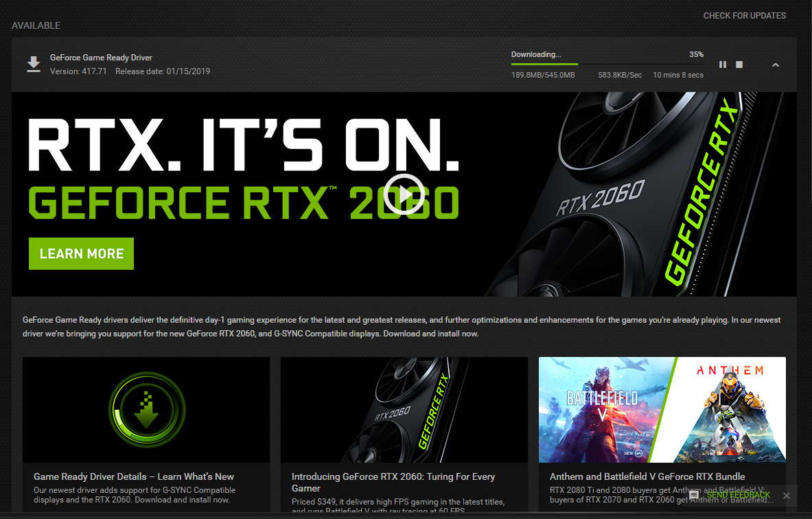Pause the driver download

pos(722,65)
